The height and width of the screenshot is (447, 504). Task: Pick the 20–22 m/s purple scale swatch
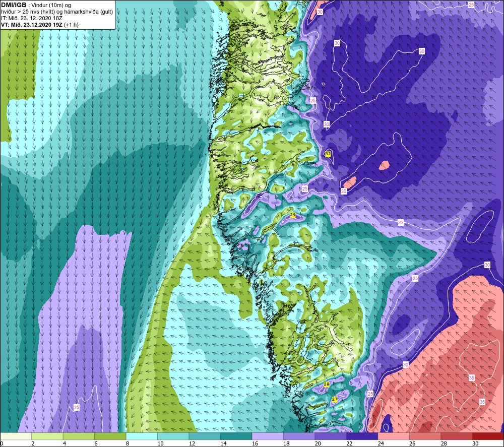pos(331,436)
